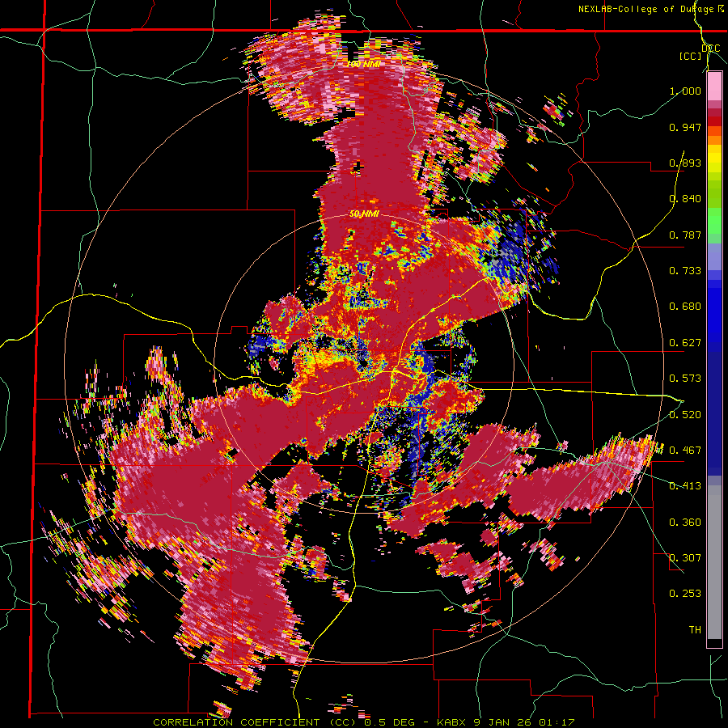Screen dimensions: 728x728
Task: Select the 0.413 scale value
Action: click(685, 486)
